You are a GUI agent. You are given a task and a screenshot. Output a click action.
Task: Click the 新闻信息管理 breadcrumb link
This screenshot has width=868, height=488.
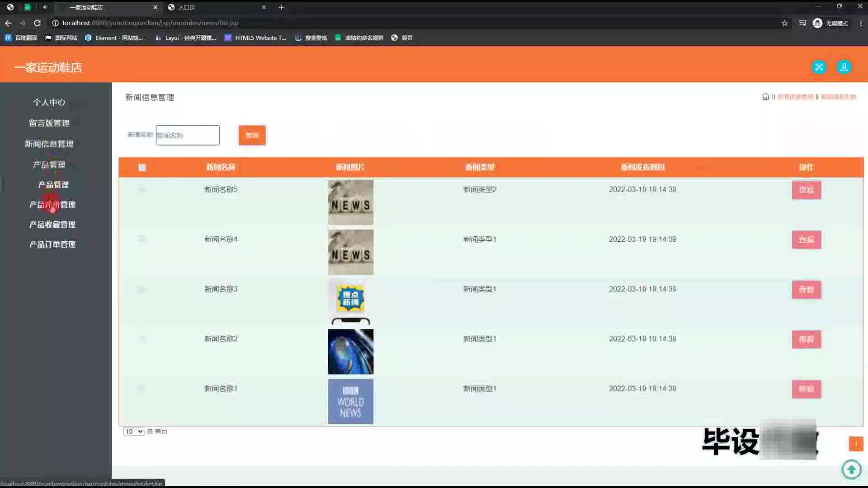pos(795,97)
